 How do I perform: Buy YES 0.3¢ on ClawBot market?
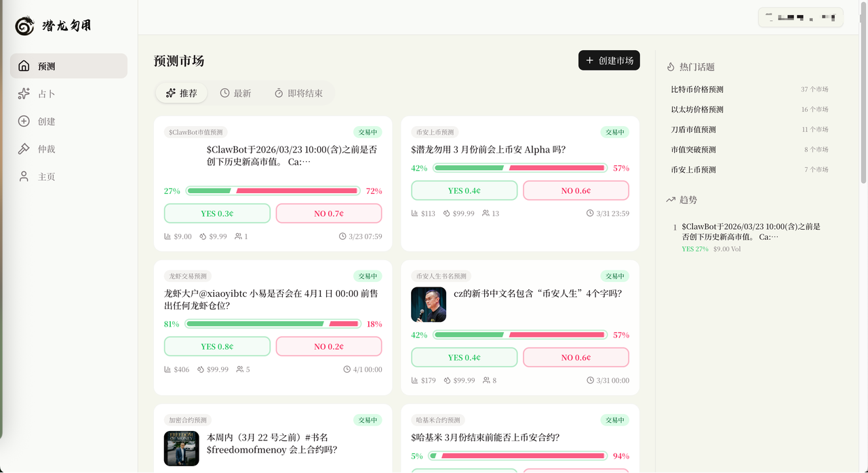217,213
